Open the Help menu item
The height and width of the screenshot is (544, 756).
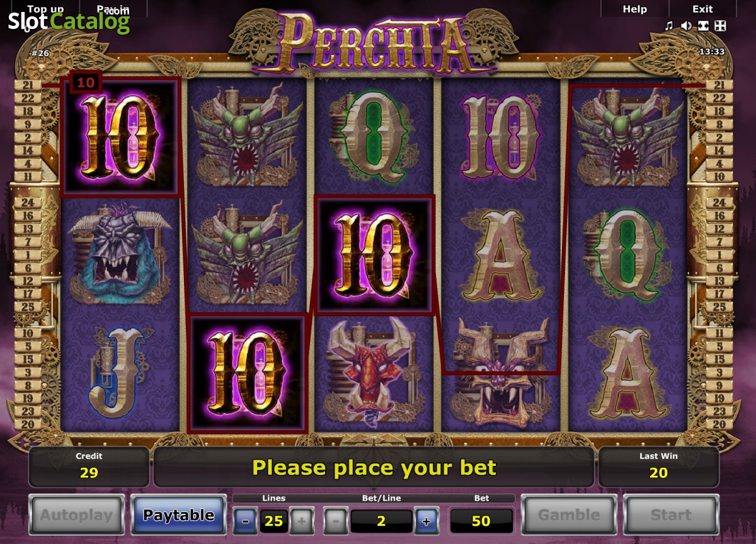pyautogui.click(x=634, y=9)
